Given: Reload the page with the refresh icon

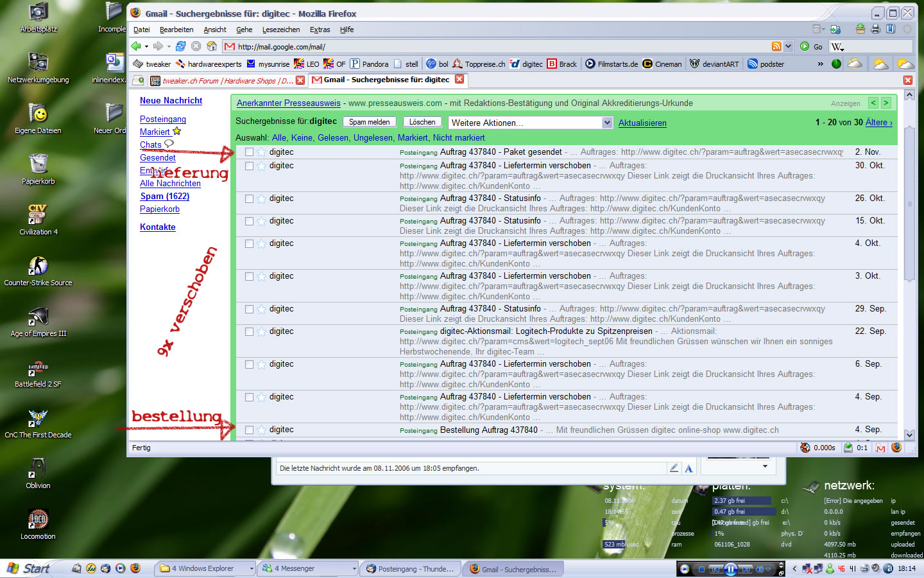Looking at the screenshot, I should click(x=181, y=46).
